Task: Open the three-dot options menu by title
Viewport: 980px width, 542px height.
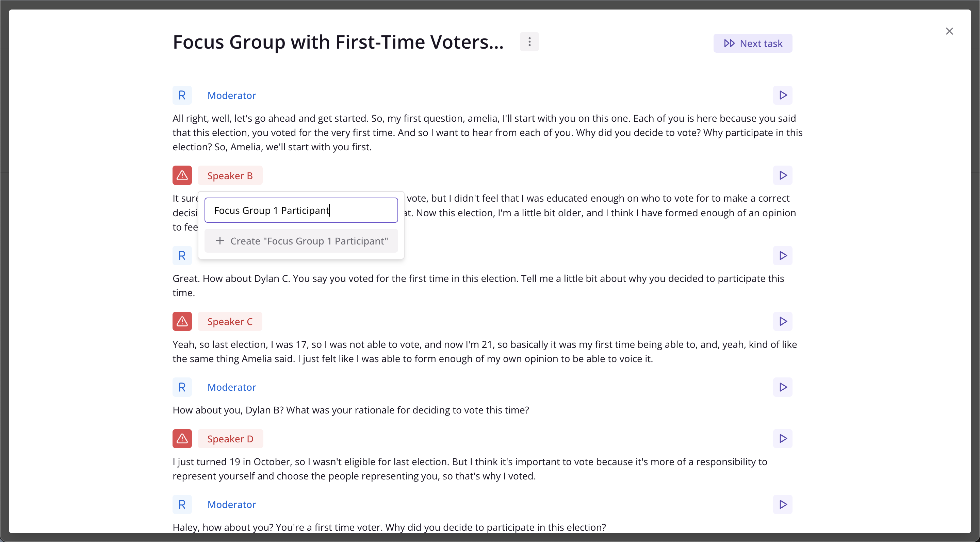Action: [x=529, y=41]
